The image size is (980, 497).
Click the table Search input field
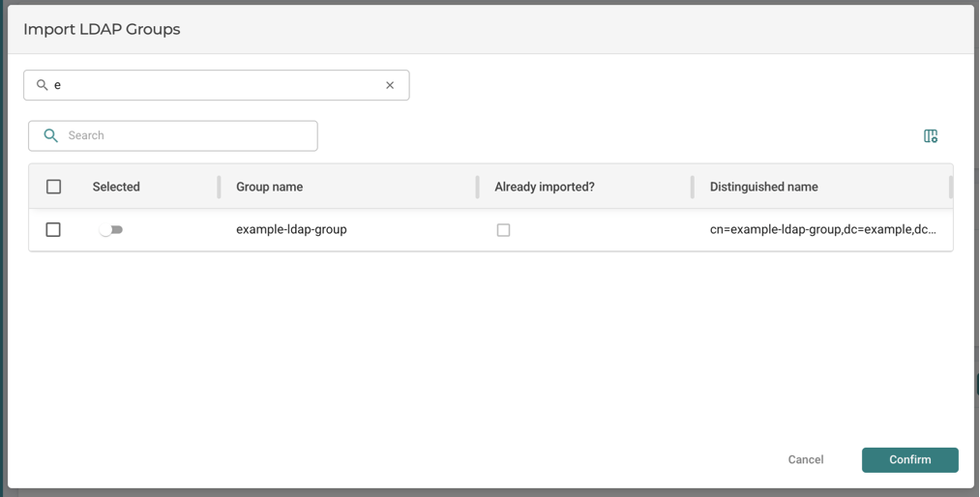[x=173, y=135]
